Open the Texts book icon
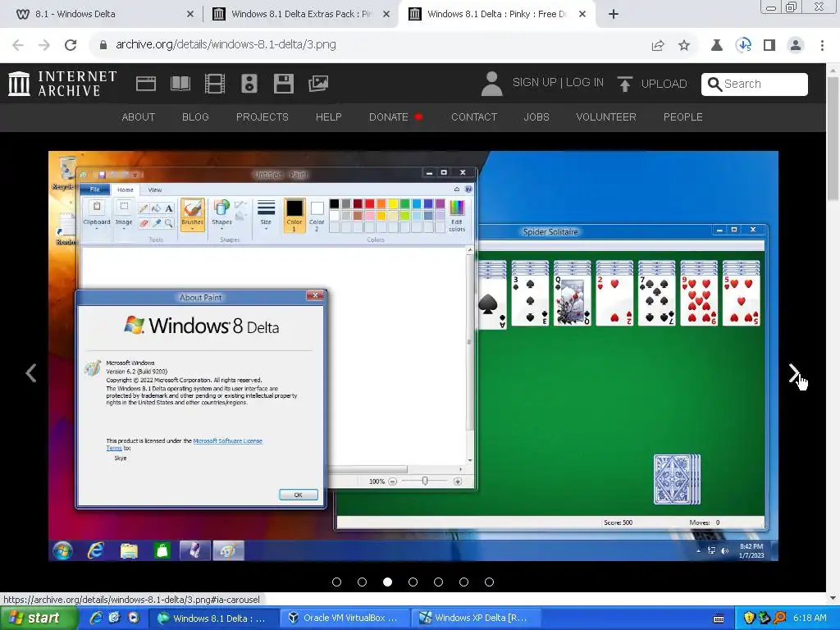Viewport: 840px width, 630px height. click(x=180, y=84)
